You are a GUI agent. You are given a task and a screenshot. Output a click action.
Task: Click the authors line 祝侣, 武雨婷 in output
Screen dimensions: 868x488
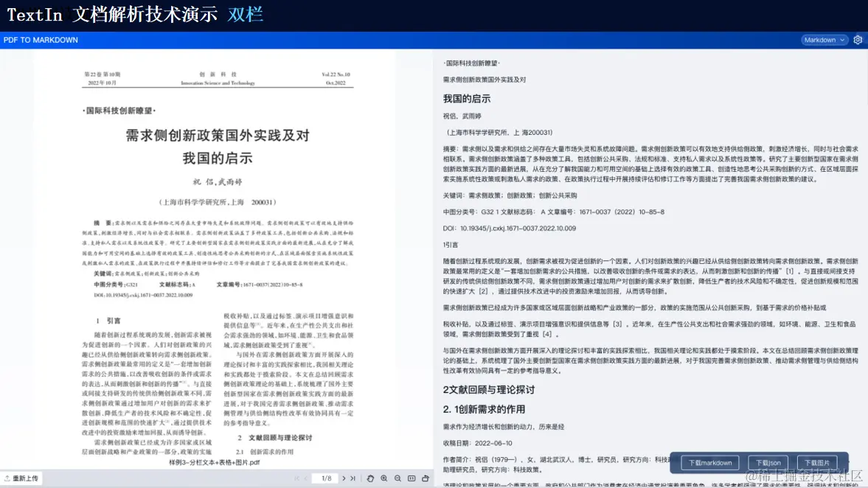462,116
